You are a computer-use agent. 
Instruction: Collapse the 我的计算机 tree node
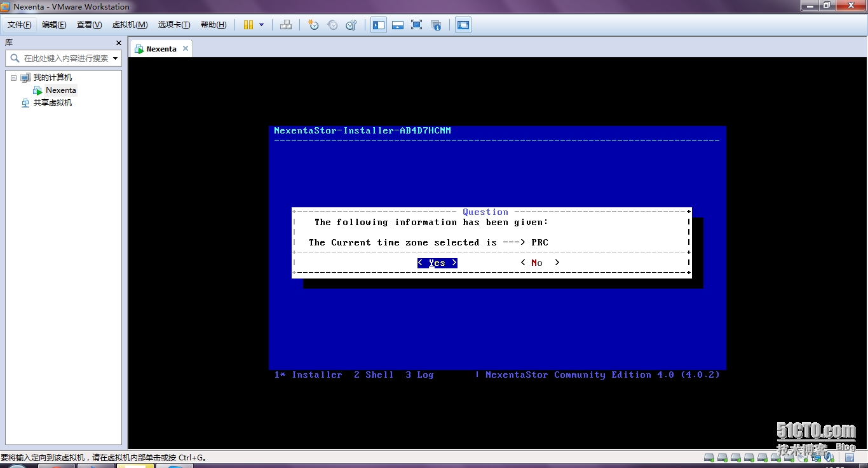click(13, 78)
